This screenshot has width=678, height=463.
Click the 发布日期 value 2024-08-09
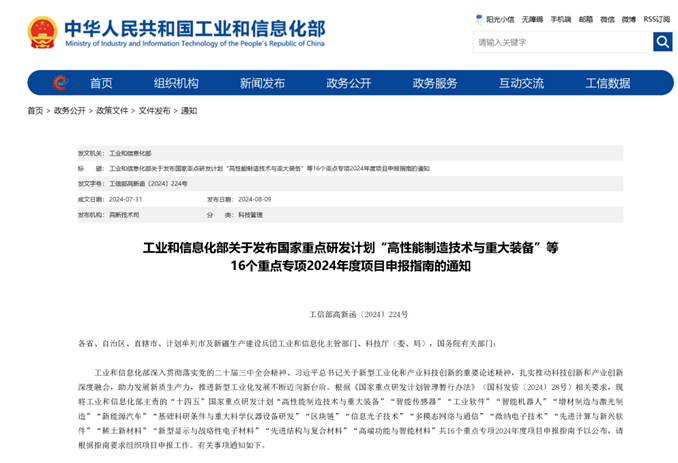255,199
